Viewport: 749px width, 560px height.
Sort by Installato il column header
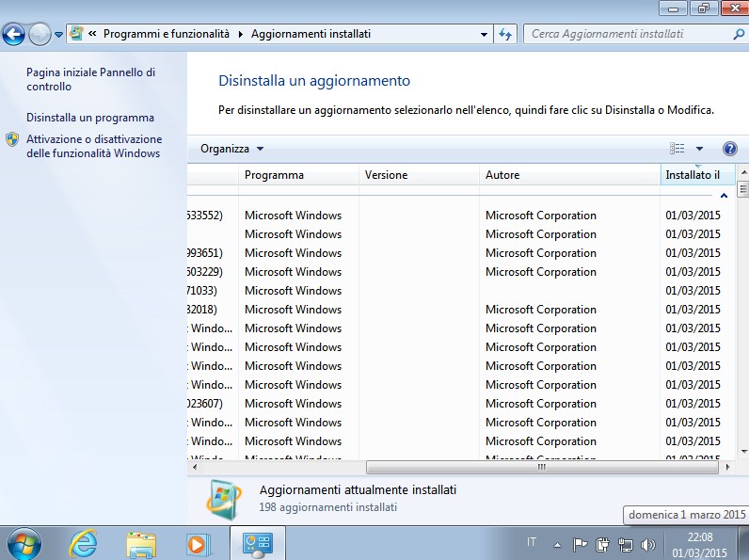[x=698, y=175]
